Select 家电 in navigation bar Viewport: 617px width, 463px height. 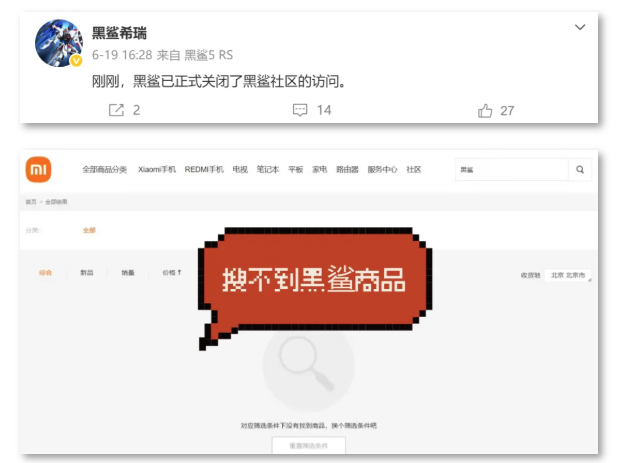click(x=320, y=170)
